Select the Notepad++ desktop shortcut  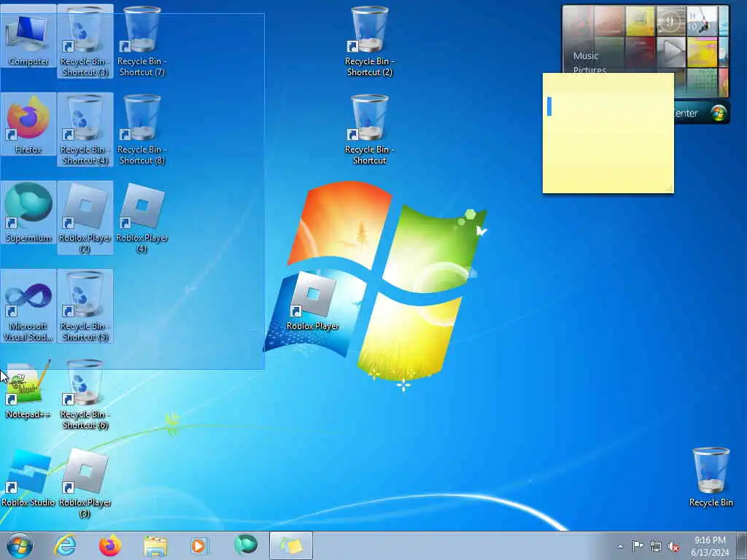click(x=28, y=389)
